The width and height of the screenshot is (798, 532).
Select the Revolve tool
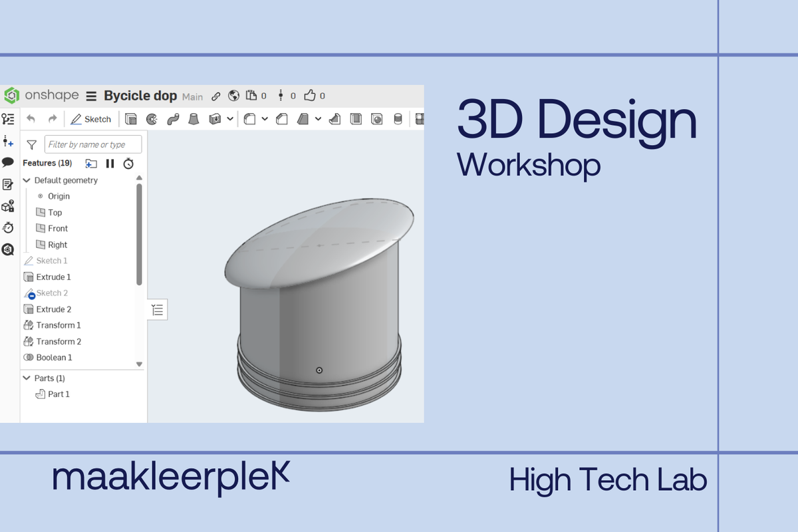pyautogui.click(x=152, y=119)
